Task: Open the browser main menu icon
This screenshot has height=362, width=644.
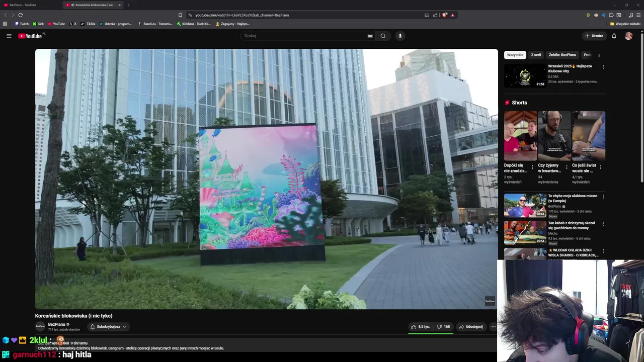Action: tap(638, 15)
